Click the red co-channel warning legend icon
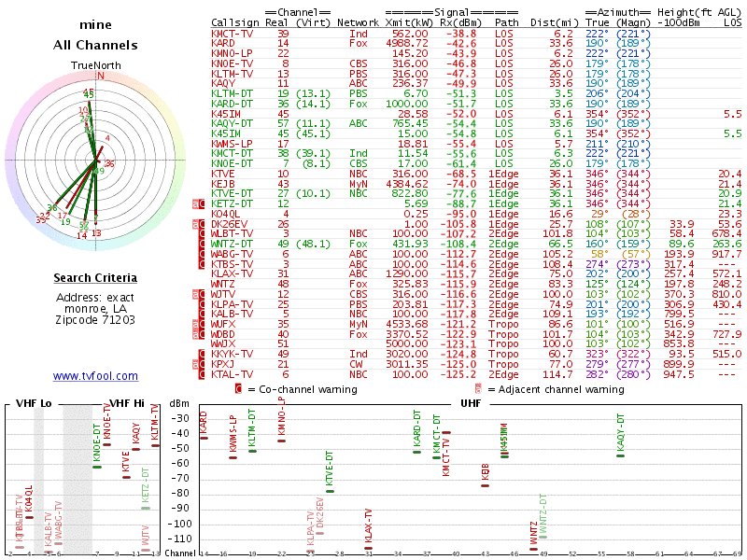 (x=239, y=388)
